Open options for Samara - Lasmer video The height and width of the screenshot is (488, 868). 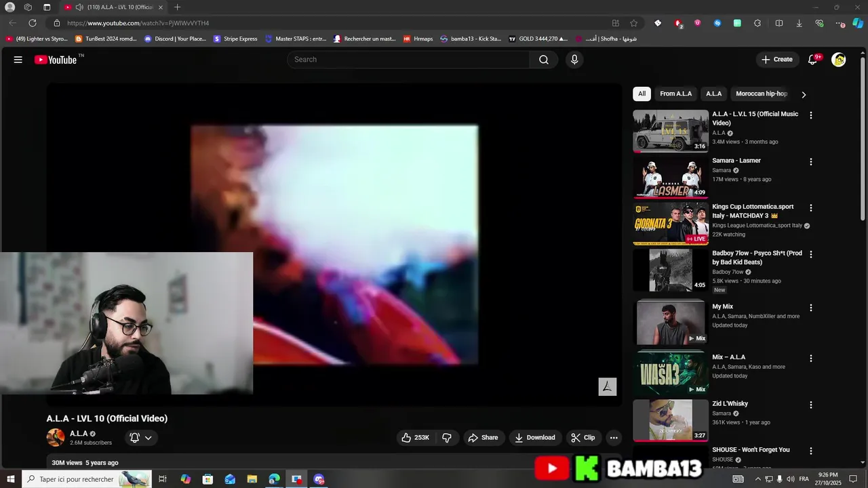(x=810, y=162)
